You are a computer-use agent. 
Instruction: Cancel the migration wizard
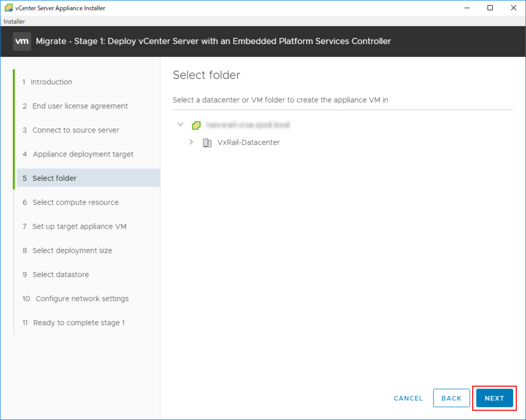[x=408, y=398]
